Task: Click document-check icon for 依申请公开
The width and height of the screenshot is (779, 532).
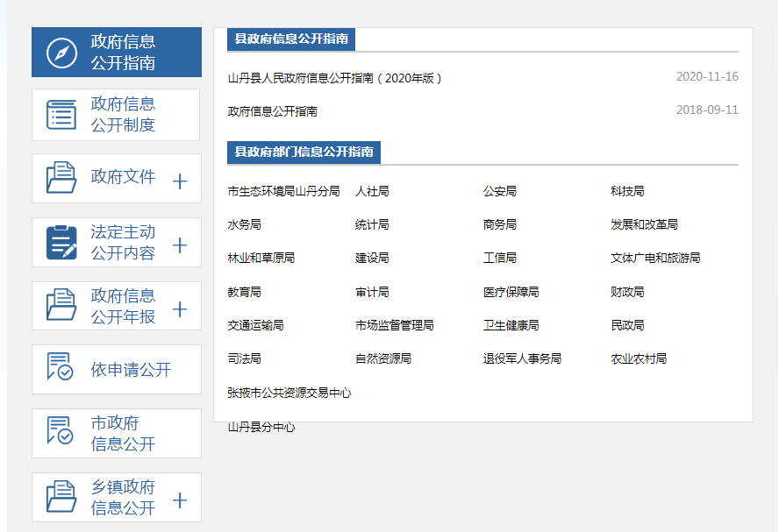Action: pos(61,366)
